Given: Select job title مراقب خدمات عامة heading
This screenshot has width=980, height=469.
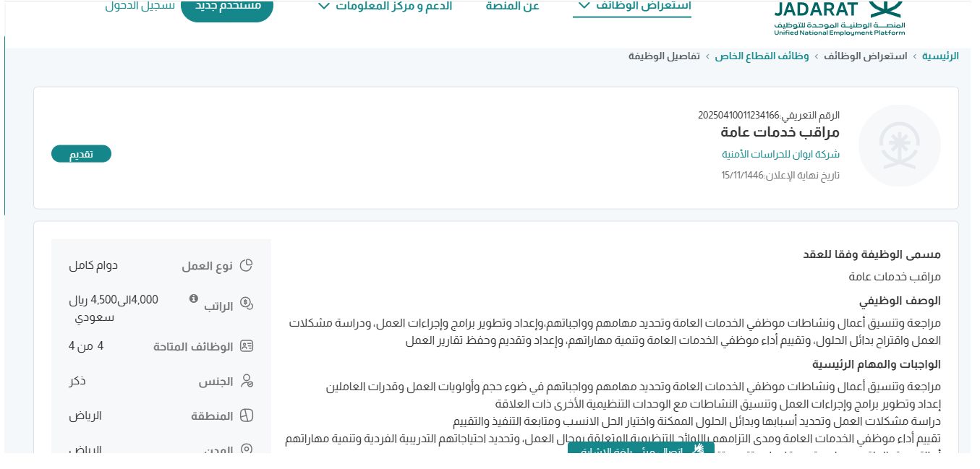Looking at the screenshot, I should pos(780,132).
